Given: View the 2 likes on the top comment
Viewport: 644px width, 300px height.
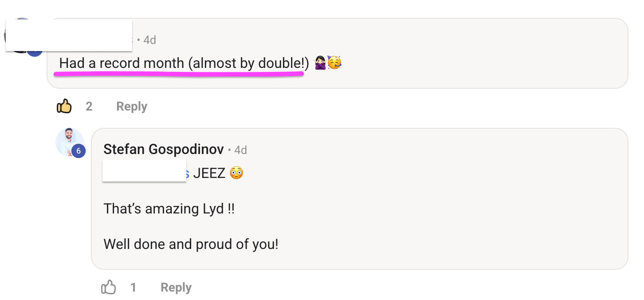Looking at the screenshot, I should point(89,107).
